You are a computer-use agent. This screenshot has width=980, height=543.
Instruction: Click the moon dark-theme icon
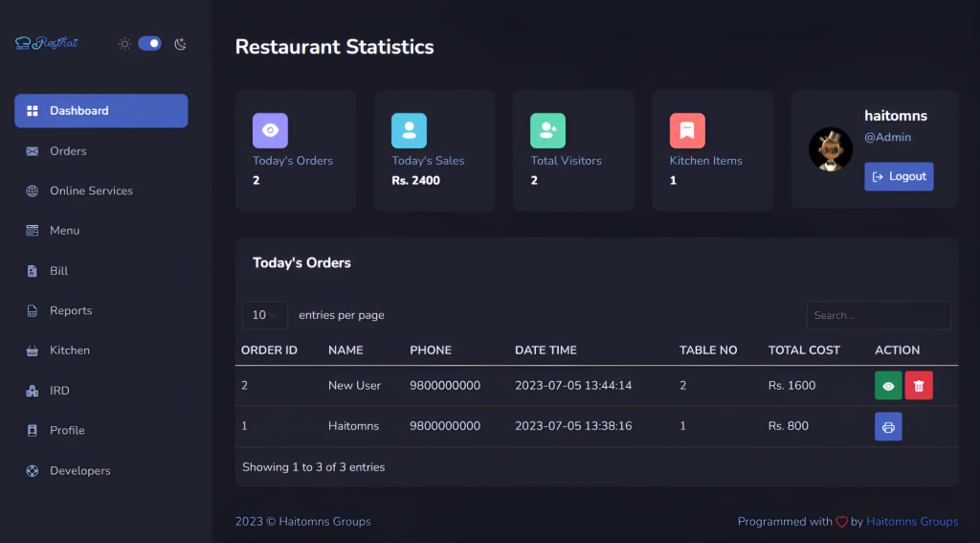[180, 44]
